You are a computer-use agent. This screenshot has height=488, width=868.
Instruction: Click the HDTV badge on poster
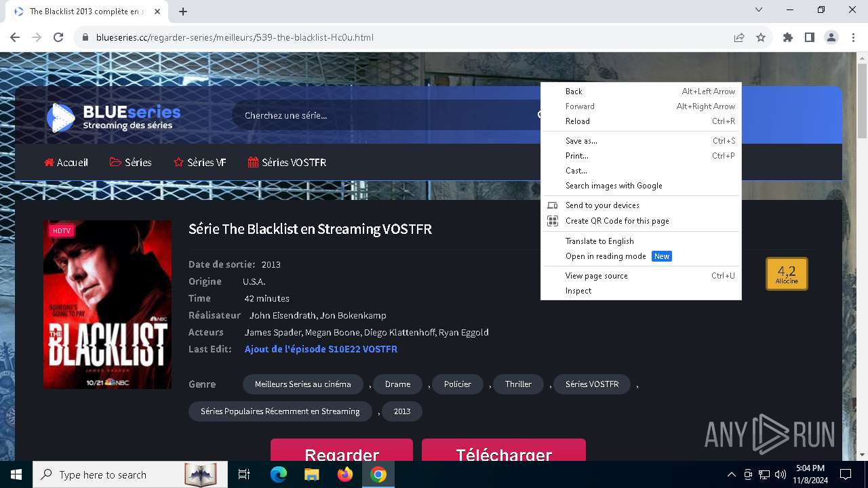tap(62, 231)
